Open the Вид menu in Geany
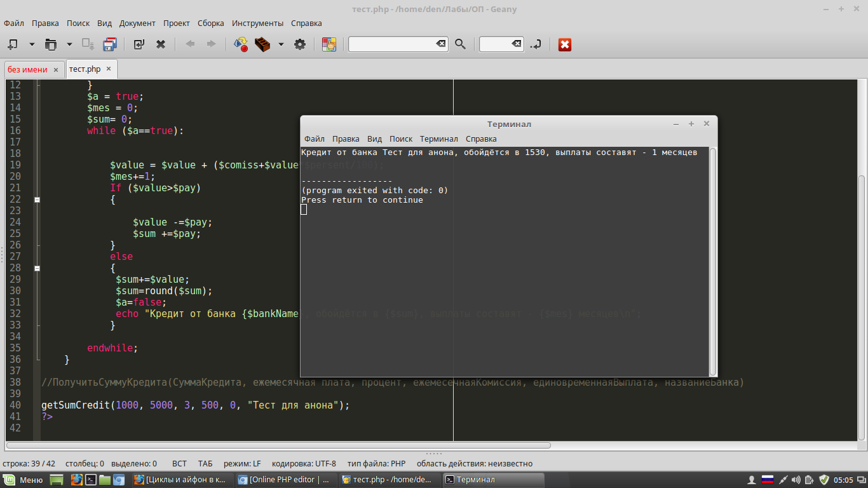This screenshot has height=488, width=868. pyautogui.click(x=105, y=23)
